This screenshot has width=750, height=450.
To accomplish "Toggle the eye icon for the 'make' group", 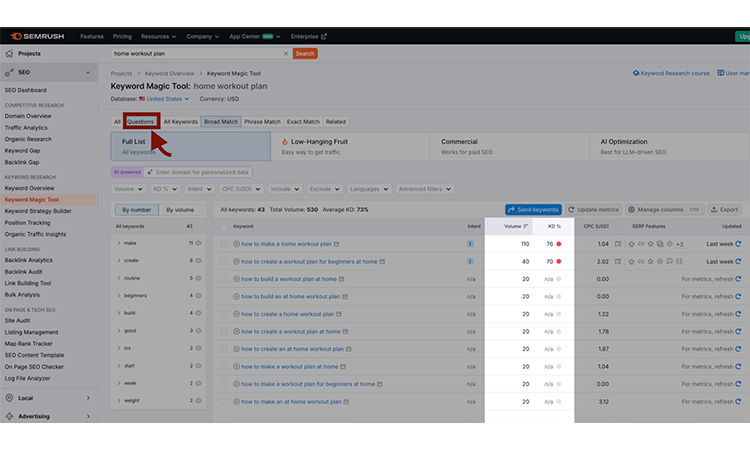I will point(199,243).
